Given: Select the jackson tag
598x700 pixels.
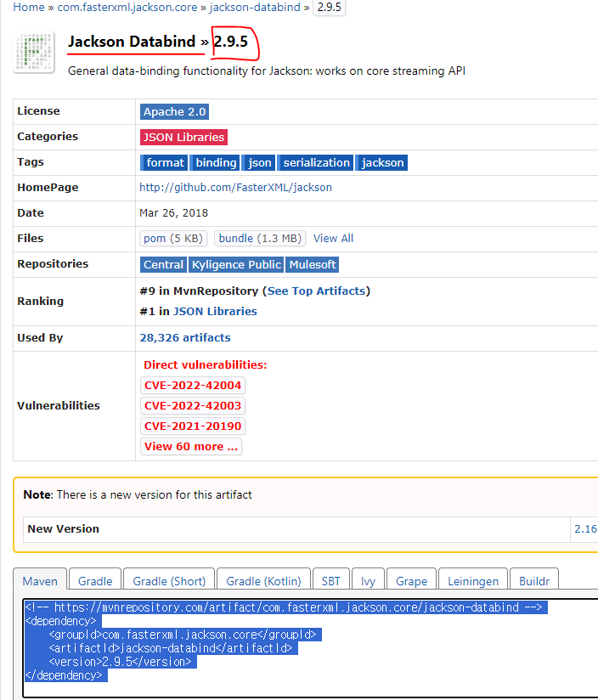Looking at the screenshot, I should pyautogui.click(x=382, y=162).
